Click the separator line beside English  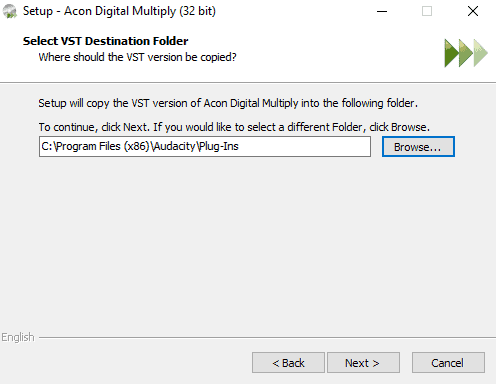pyautogui.click(x=267, y=337)
